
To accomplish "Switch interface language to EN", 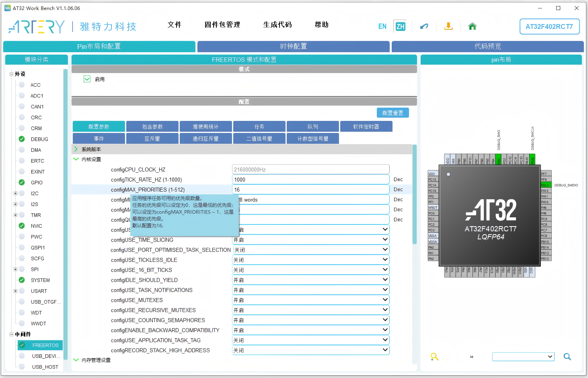I will (382, 26).
